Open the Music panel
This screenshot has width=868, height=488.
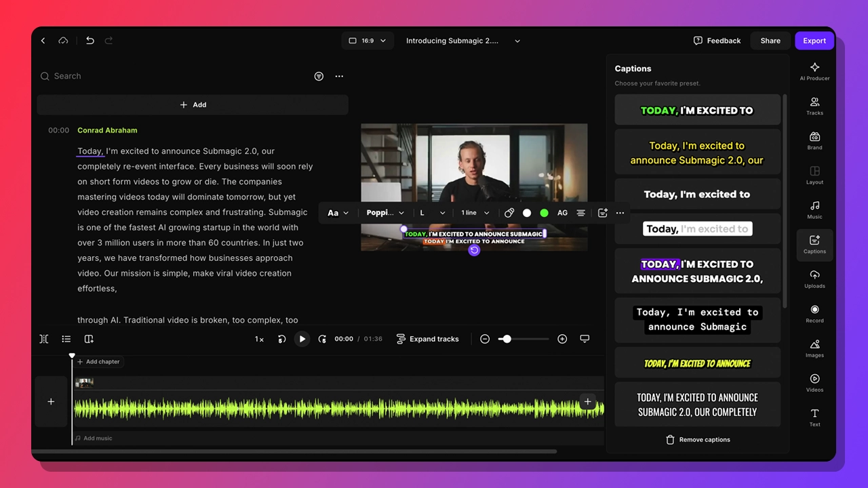(x=814, y=209)
